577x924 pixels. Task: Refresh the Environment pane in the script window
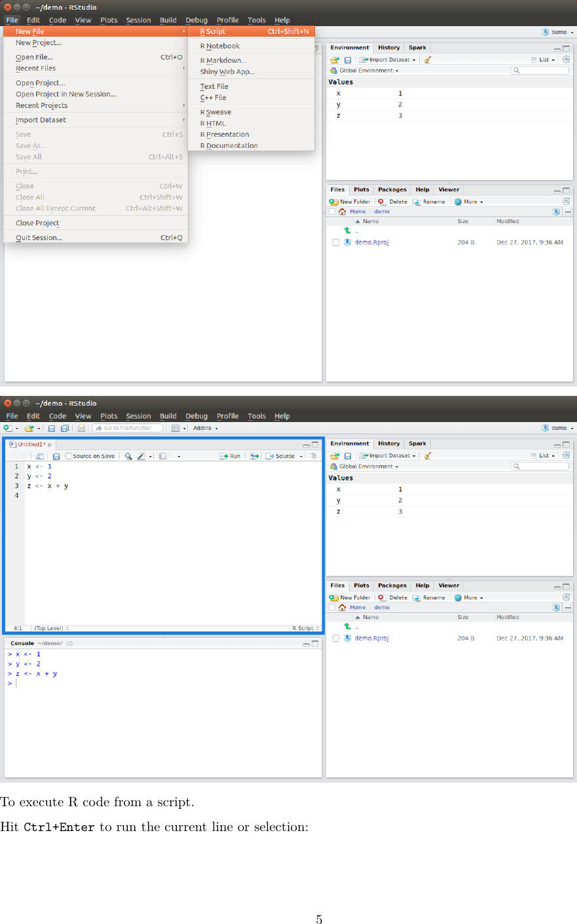[567, 455]
